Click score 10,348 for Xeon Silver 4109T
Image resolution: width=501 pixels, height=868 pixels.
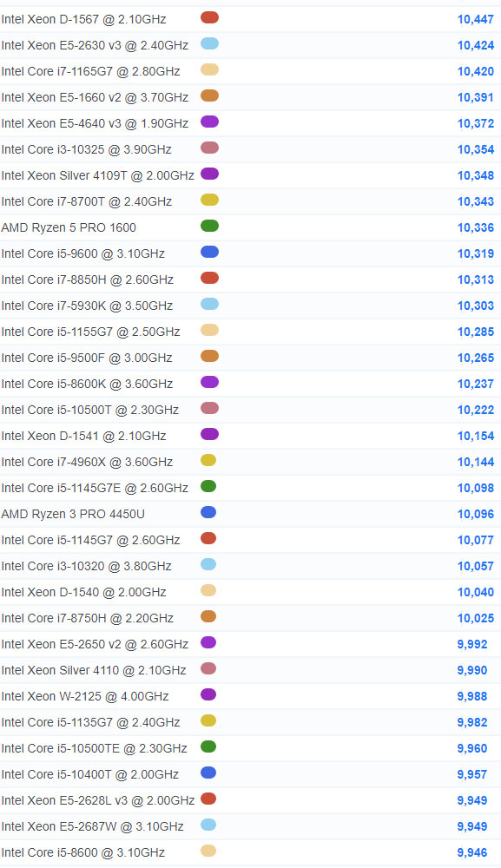(x=476, y=175)
